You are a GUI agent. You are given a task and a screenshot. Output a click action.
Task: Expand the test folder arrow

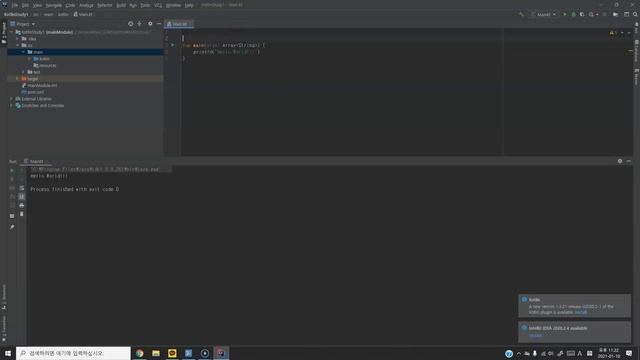(x=23, y=72)
